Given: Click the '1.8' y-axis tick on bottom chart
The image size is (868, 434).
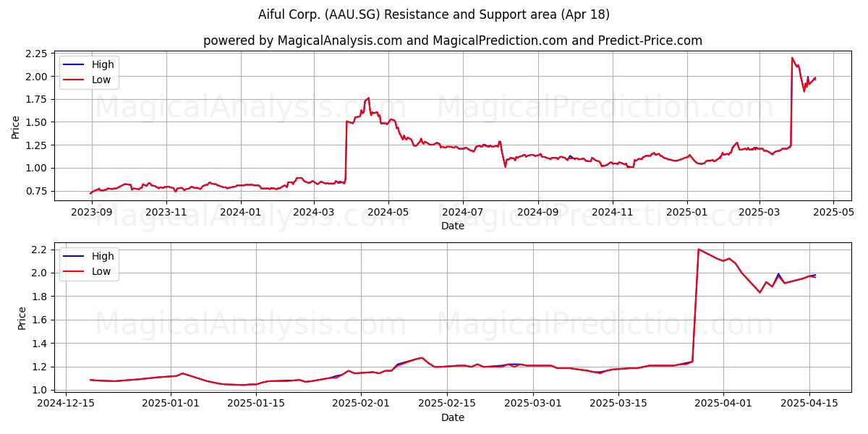Looking at the screenshot, I should tap(41, 297).
